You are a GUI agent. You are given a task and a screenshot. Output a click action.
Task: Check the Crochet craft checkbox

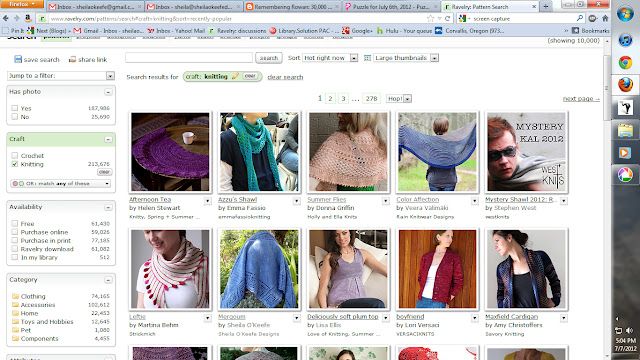[x=15, y=156]
